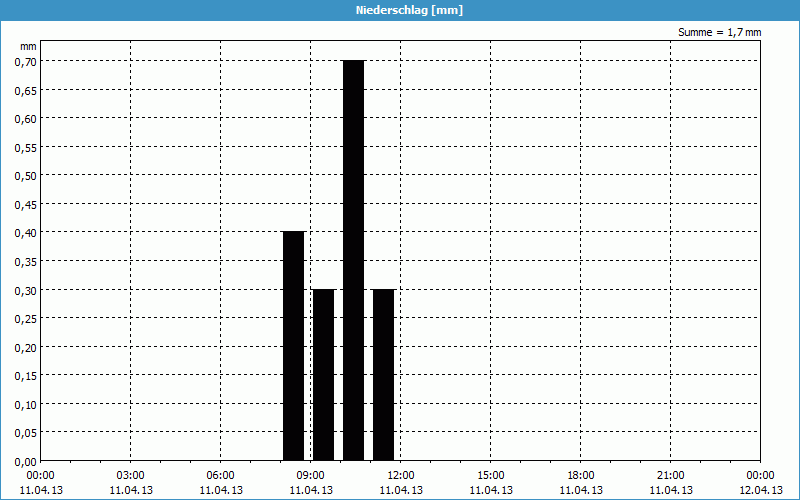Image resolution: width=800 pixels, height=500 pixels.
Task: Pick the 0,45 y-axis label
Action: 26,205
